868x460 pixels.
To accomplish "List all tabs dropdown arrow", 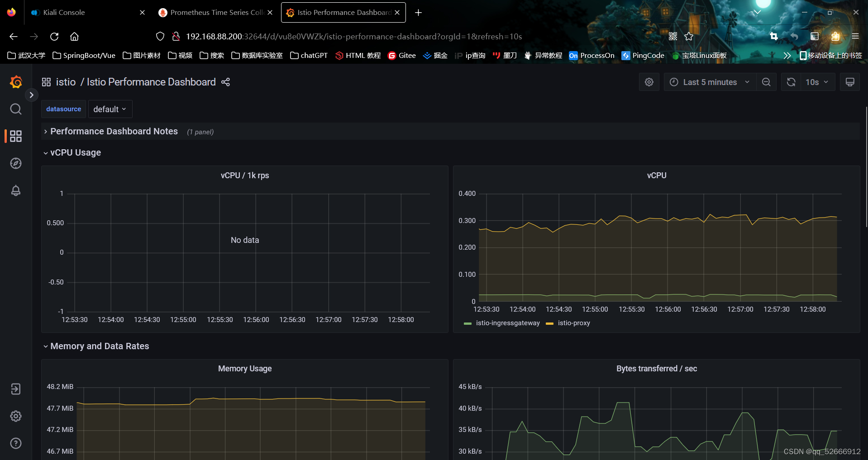I will (757, 13).
